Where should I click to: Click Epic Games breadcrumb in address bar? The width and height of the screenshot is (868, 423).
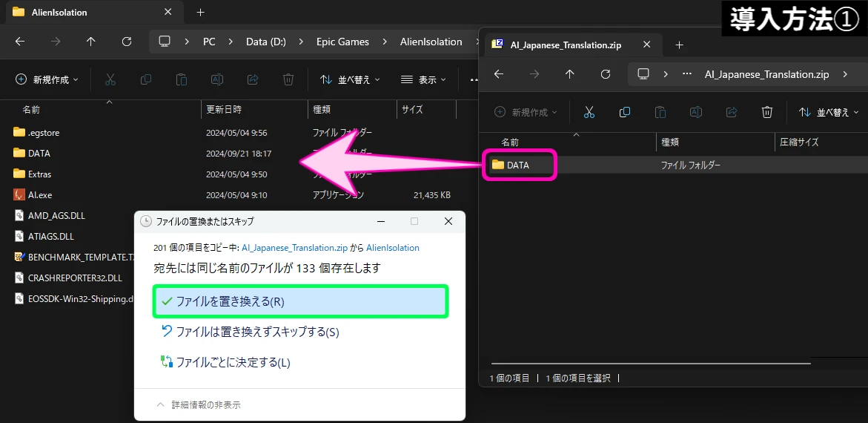click(x=342, y=42)
